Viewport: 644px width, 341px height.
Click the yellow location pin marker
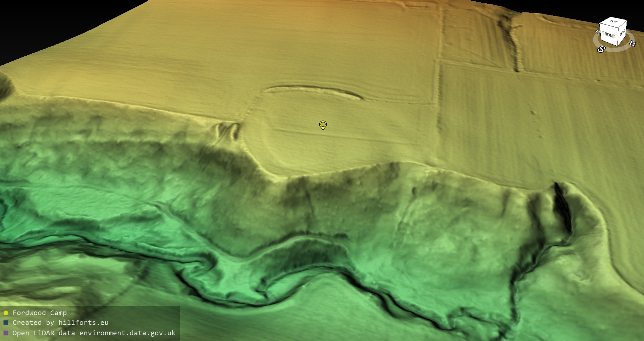[323, 125]
